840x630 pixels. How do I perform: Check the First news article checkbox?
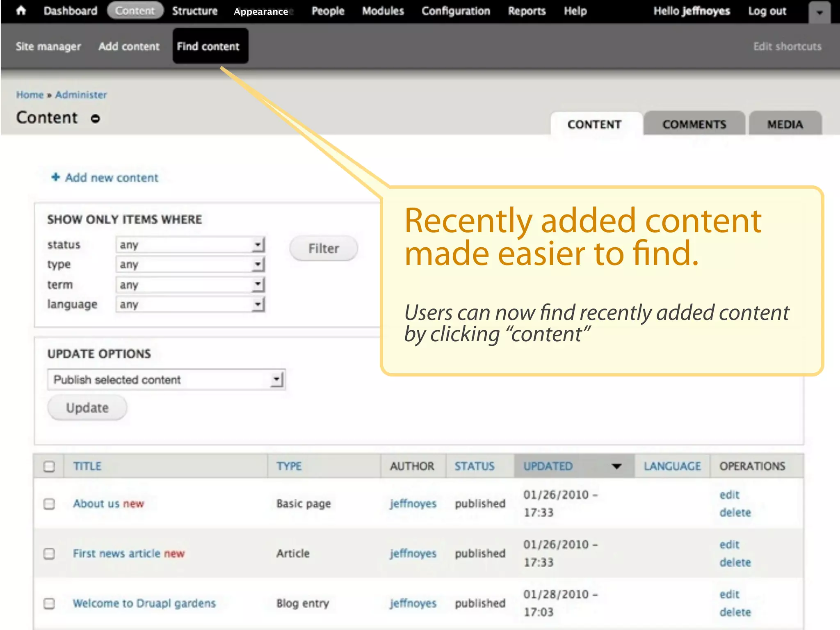coord(49,554)
